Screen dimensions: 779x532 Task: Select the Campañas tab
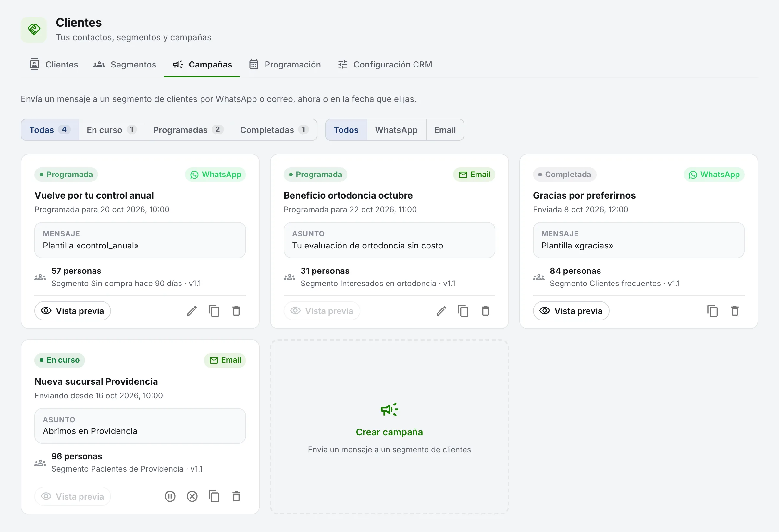[202, 64]
